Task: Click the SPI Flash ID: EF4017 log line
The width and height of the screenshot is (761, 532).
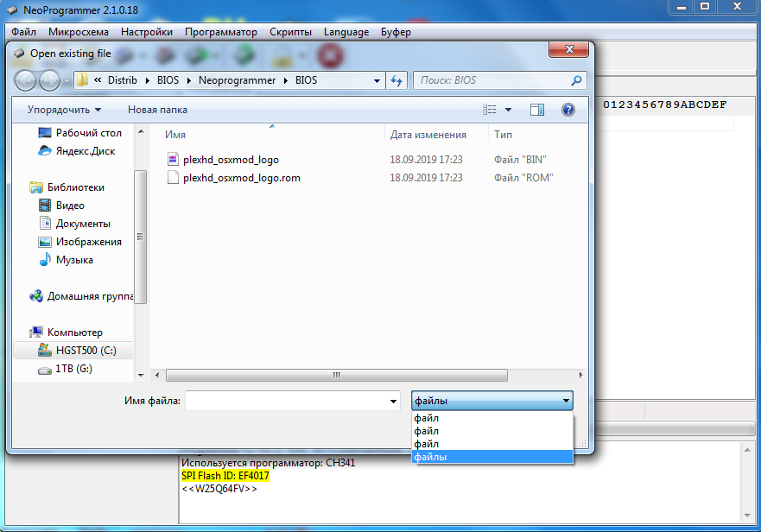Action: 225,476
